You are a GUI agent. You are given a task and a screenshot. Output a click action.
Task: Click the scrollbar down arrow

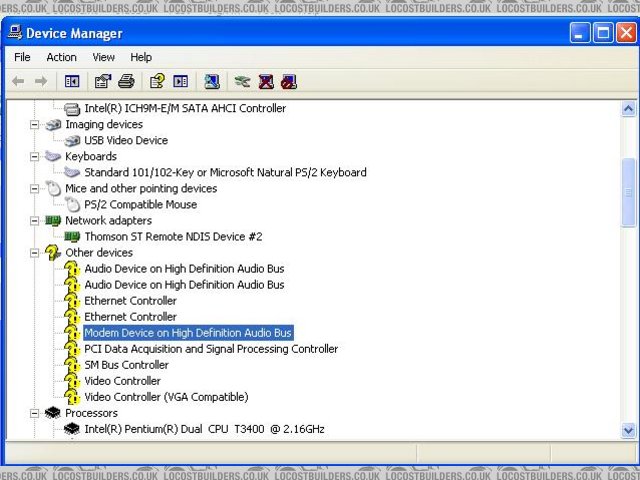pyautogui.click(x=629, y=430)
